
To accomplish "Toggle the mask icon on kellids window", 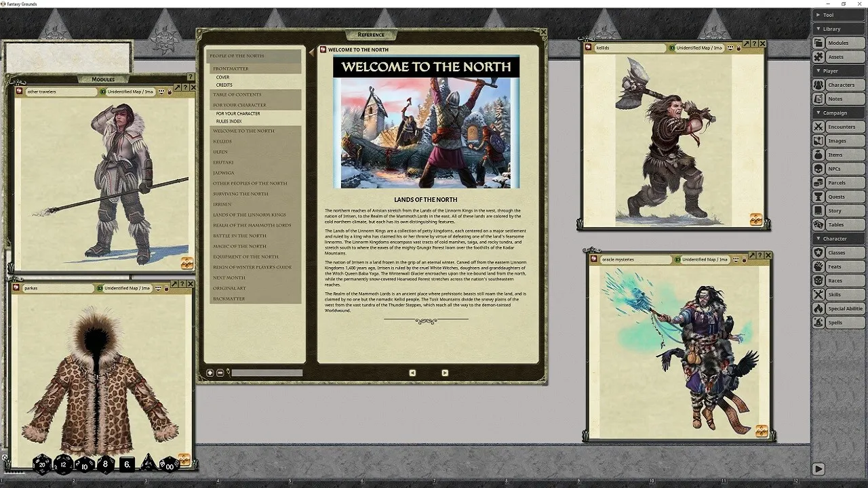I will tap(730, 48).
